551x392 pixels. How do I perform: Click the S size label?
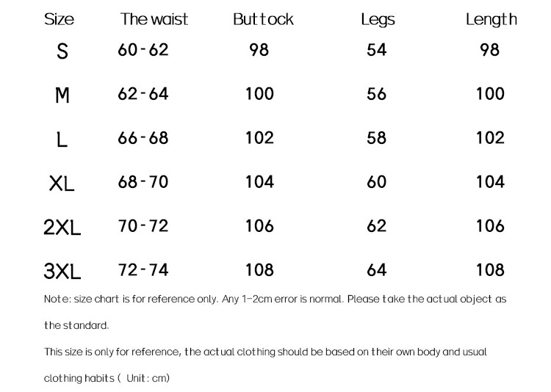(x=62, y=51)
